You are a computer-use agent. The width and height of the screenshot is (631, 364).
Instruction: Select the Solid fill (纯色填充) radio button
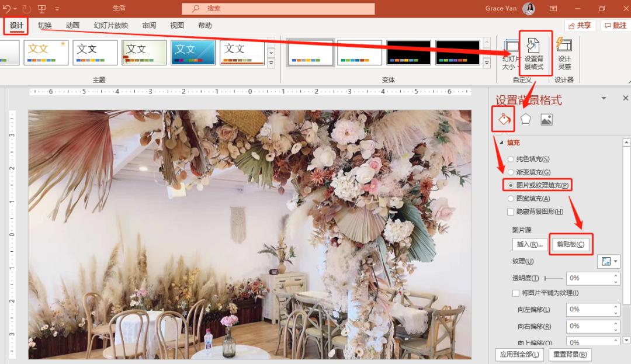[x=511, y=159]
